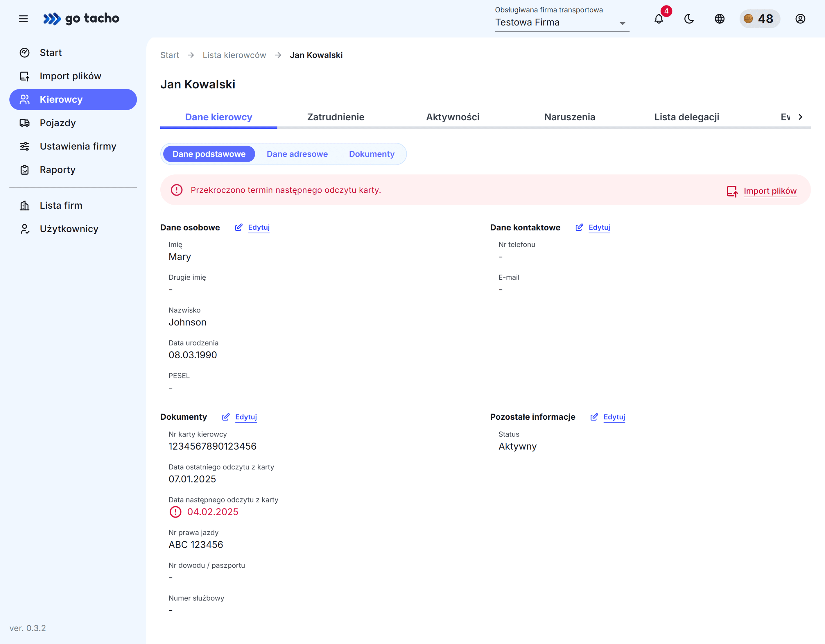The image size is (825, 644).
Task: Click import icon in red alert
Action: point(732,191)
